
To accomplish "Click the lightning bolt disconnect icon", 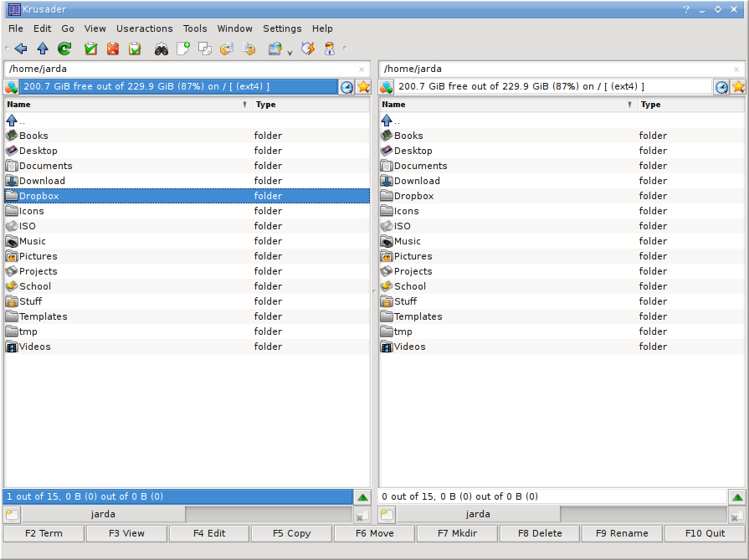I will pos(308,49).
